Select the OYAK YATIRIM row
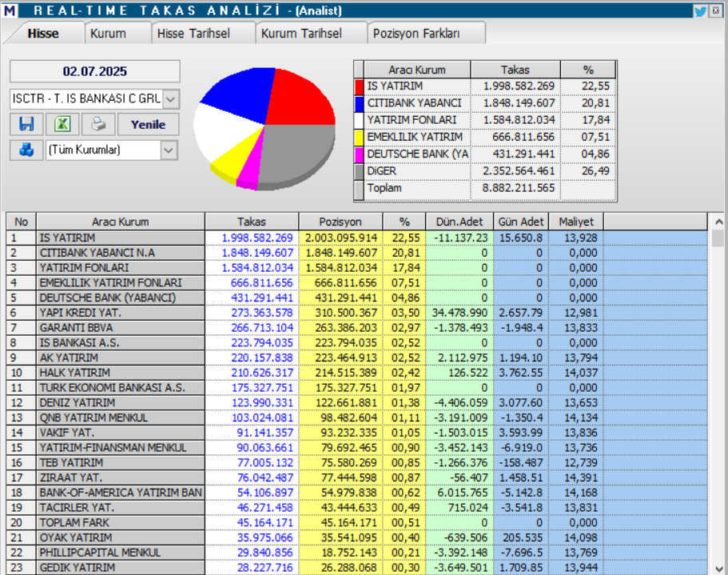Viewport: 728px width, 575px height. coord(356,538)
